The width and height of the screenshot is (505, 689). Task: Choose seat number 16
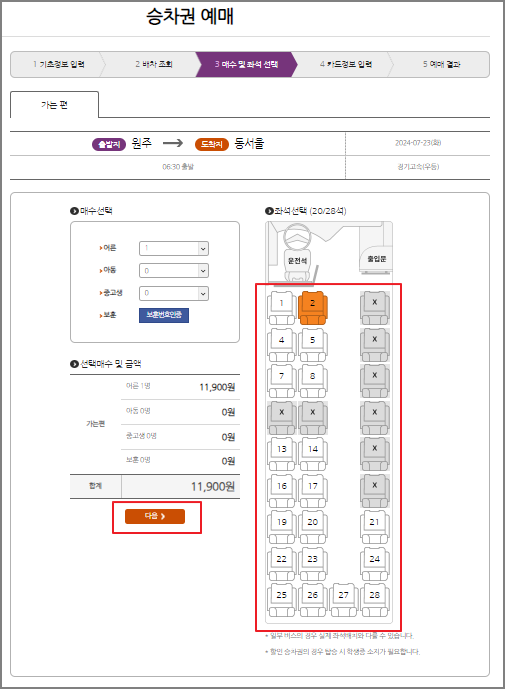tap(282, 491)
